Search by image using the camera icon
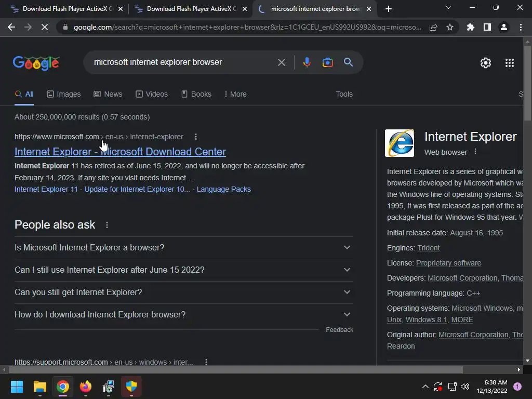 tap(327, 62)
